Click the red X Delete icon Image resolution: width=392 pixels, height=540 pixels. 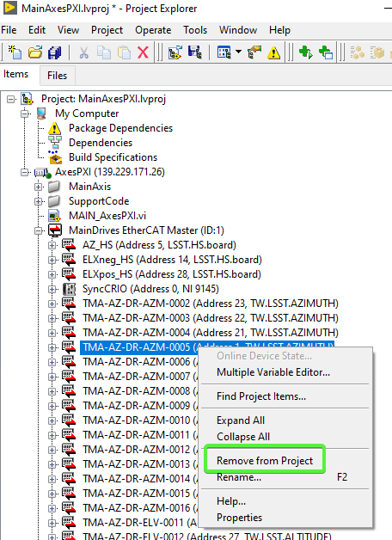(x=144, y=52)
